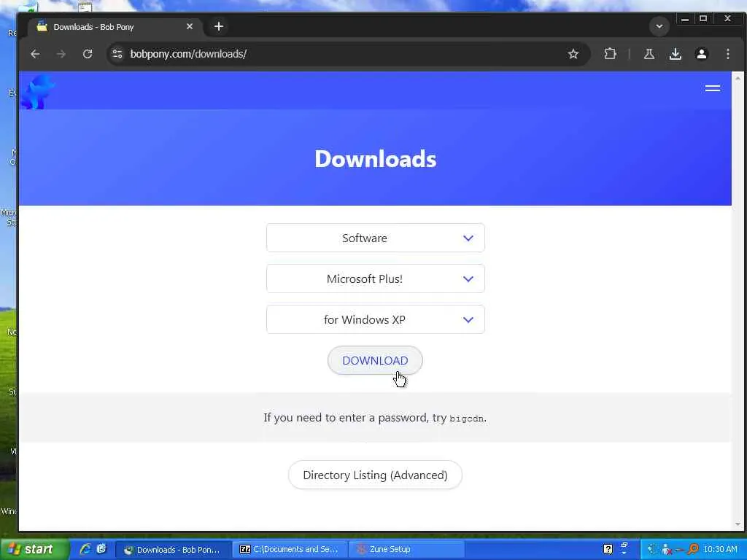Open the Chrome Labs flask icon
747x560 pixels.
[x=649, y=54]
